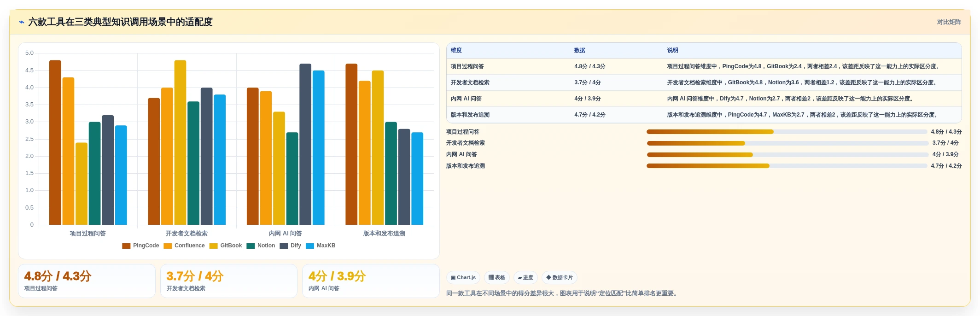The height and width of the screenshot is (316, 980).
Task: Click the 4.7分 / 4.2分 table cell
Action: pos(590,115)
